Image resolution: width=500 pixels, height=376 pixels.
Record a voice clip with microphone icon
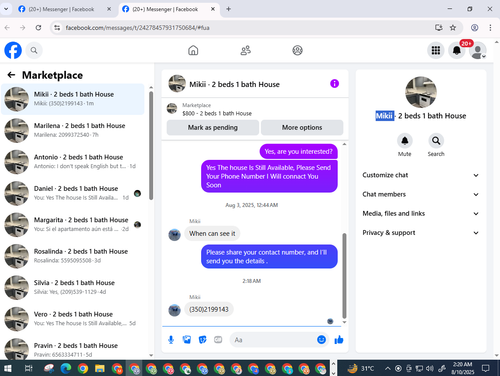click(171, 340)
